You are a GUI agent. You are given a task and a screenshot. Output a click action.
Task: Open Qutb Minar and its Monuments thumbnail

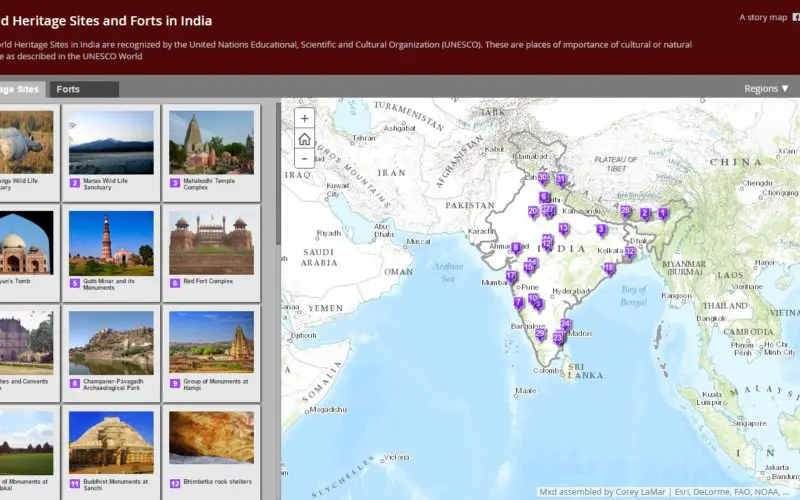point(111,243)
